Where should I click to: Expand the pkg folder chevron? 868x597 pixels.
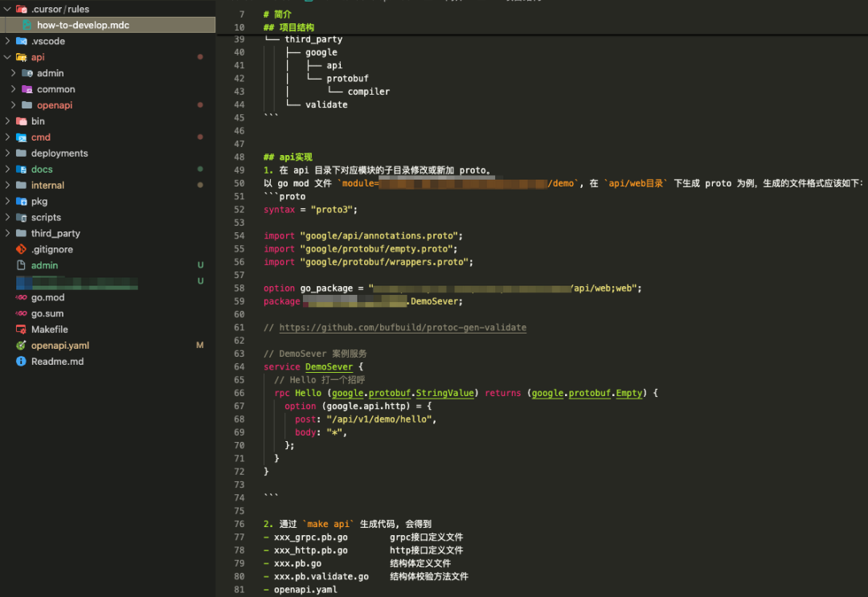tap(7, 202)
